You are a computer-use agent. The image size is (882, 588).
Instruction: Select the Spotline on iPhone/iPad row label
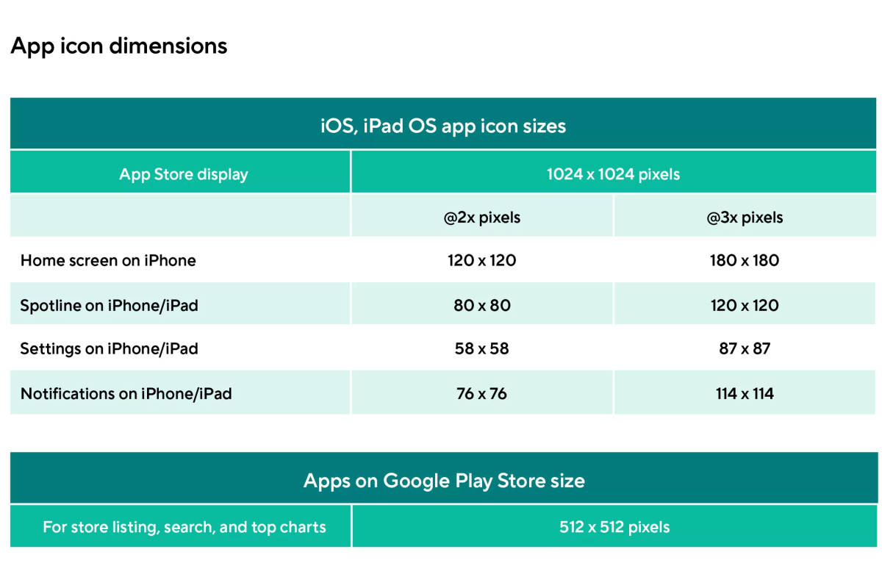[110, 305]
